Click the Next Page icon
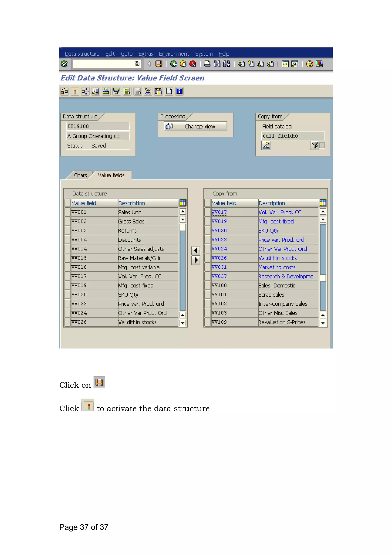Screen dimensions: 392x555 [261, 64]
